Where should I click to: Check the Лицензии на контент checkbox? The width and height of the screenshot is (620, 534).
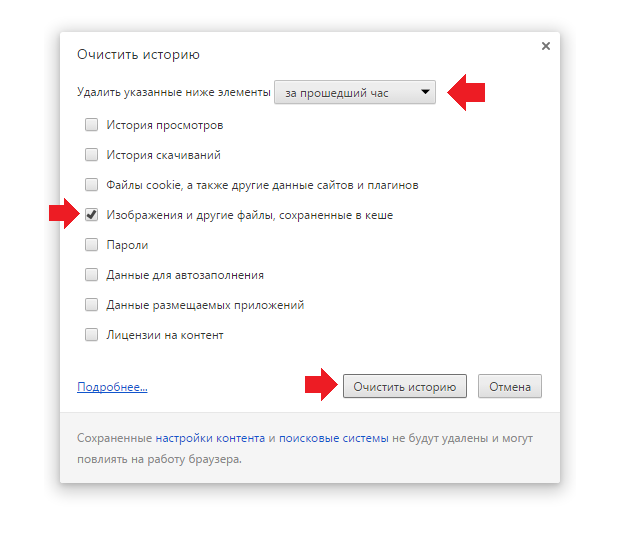pos(91,335)
